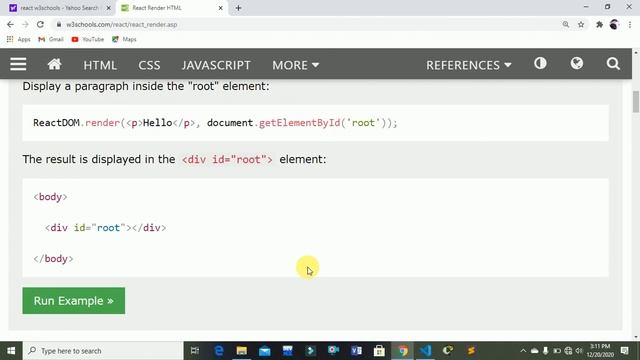This screenshot has width=640, height=360.
Task: Click the Run Example button
Action: [x=73, y=301]
